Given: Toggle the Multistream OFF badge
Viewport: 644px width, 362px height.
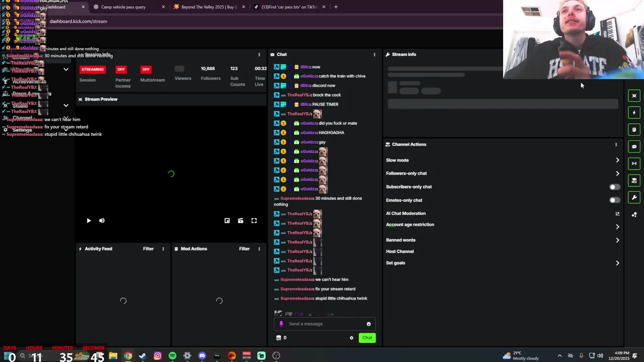Looking at the screenshot, I should click(x=146, y=69).
